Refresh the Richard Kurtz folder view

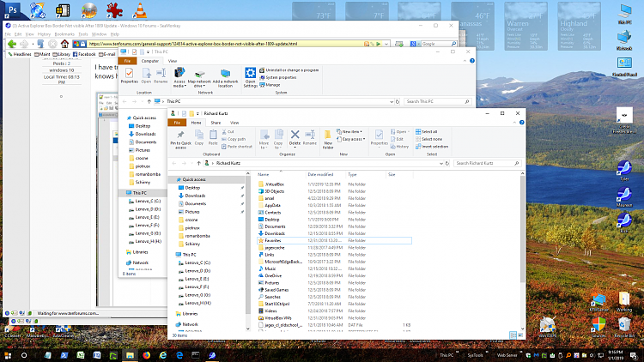[447, 163]
